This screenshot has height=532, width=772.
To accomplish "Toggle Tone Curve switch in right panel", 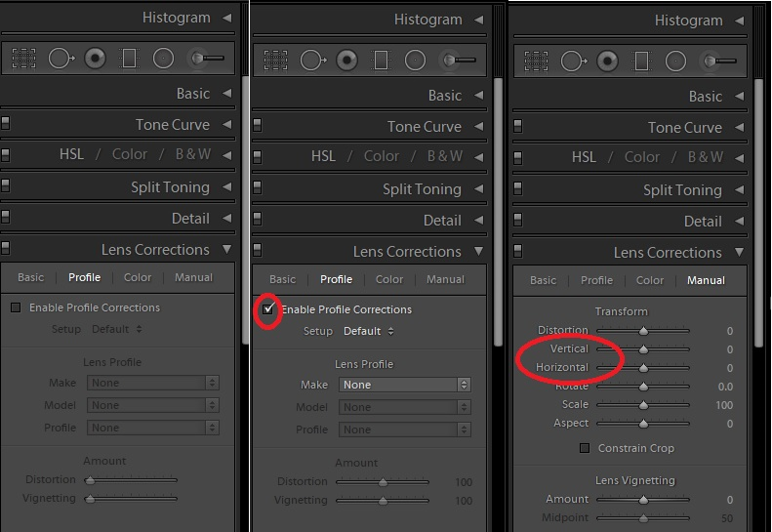I will point(517,126).
